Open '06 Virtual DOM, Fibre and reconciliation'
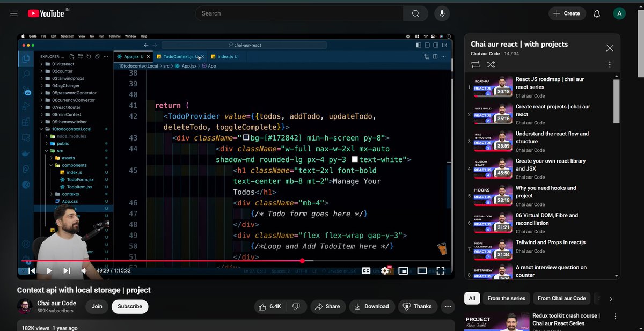Screen dimensions: 644x331 tap(547, 219)
